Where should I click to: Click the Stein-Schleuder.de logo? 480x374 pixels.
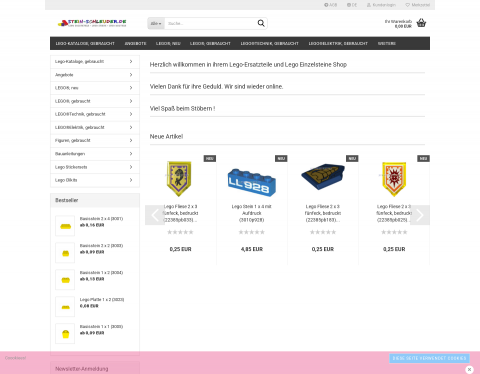coord(92,23)
